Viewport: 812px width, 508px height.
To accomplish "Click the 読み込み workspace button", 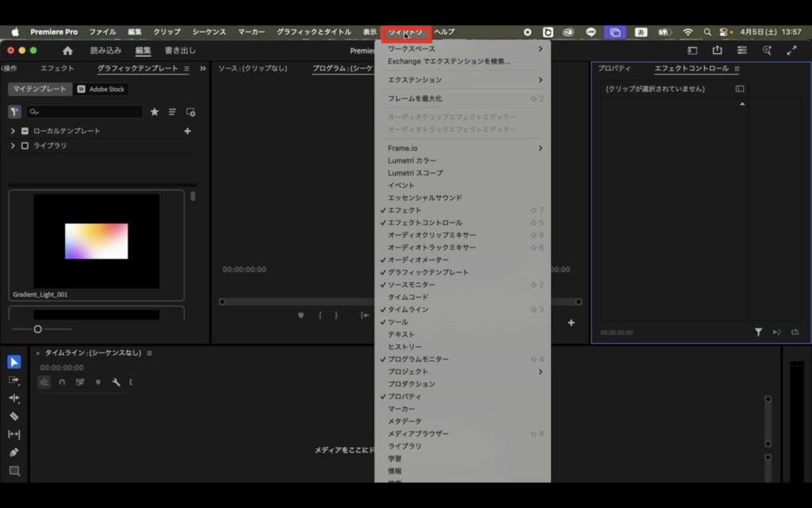I will [x=105, y=50].
